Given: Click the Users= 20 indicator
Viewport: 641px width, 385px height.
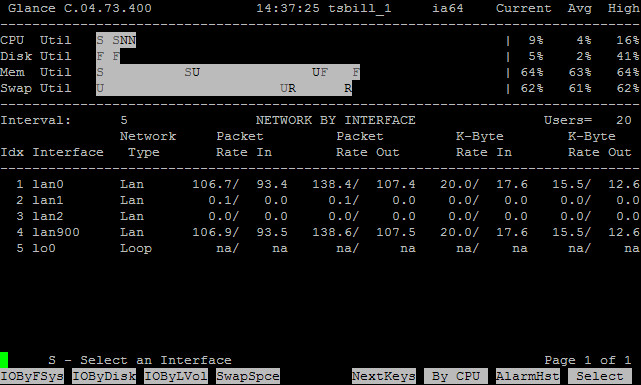Looking at the screenshot, I should point(588,120).
